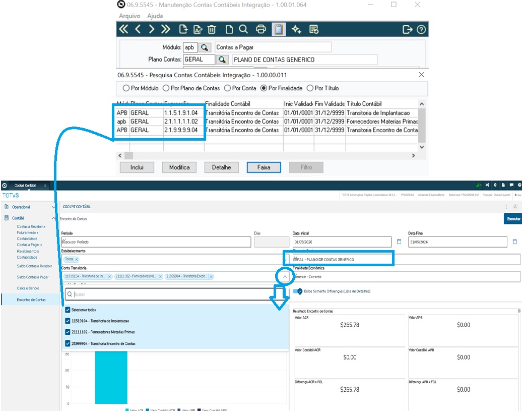
Task: Click the report list icon in toolbar
Action: click(x=314, y=29)
